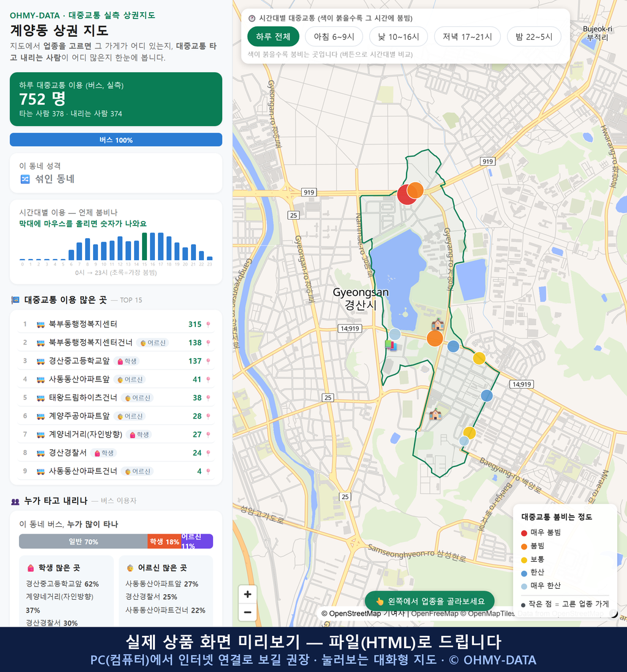Select 저녁 17~21시 time filter
This screenshot has height=672, width=627.
click(x=467, y=37)
